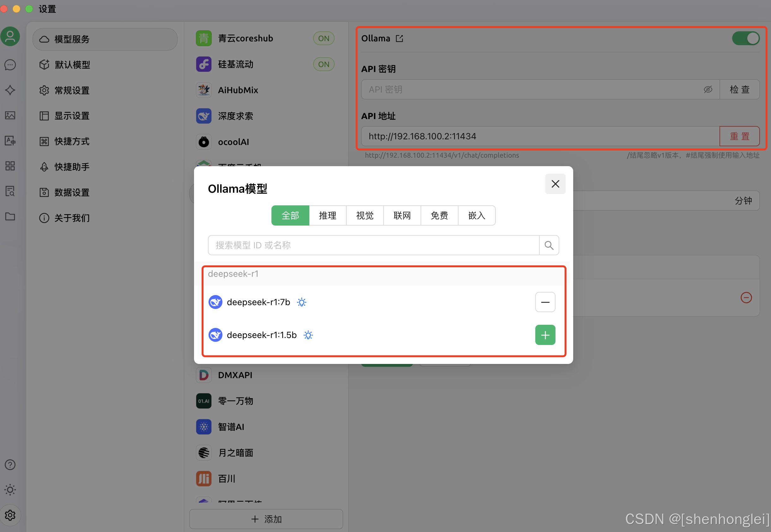Click the 添加 provider button

tap(266, 519)
